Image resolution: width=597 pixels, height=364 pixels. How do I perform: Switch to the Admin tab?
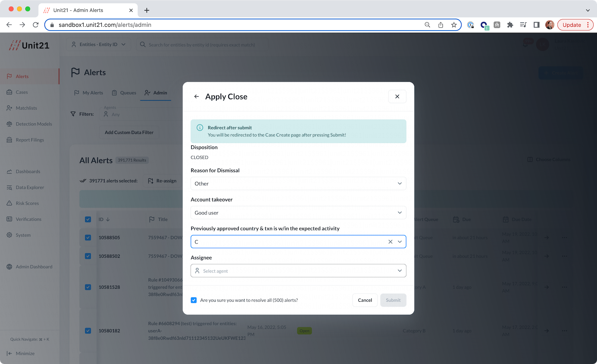click(x=156, y=93)
